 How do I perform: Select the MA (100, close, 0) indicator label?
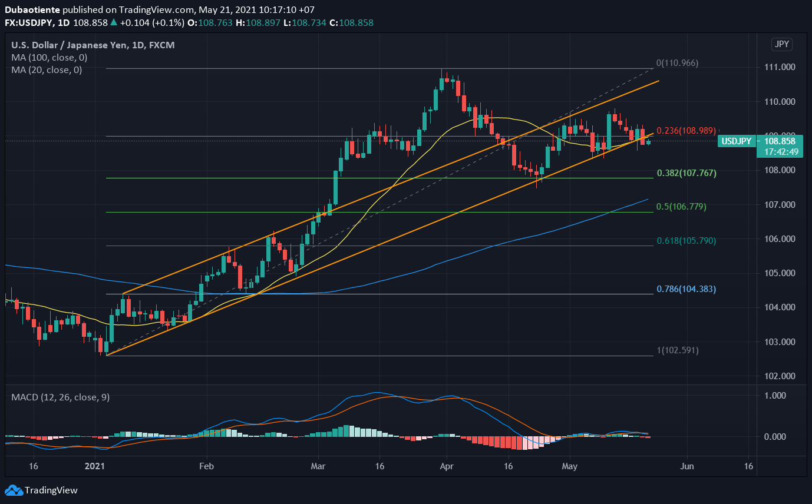point(49,57)
